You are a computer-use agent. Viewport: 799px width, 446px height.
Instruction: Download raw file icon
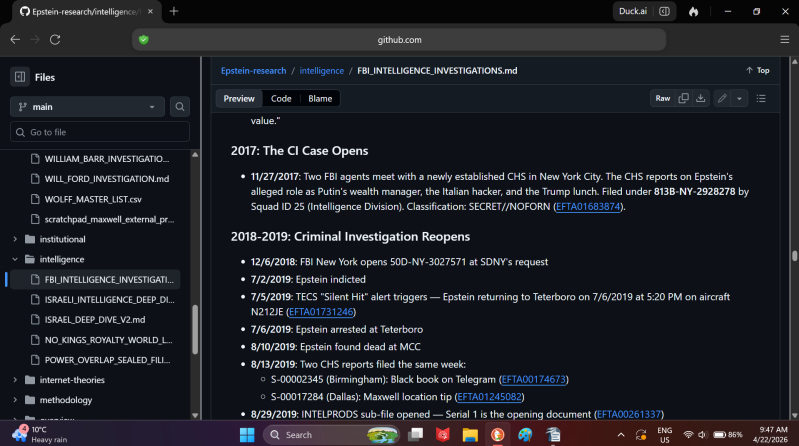(701, 98)
